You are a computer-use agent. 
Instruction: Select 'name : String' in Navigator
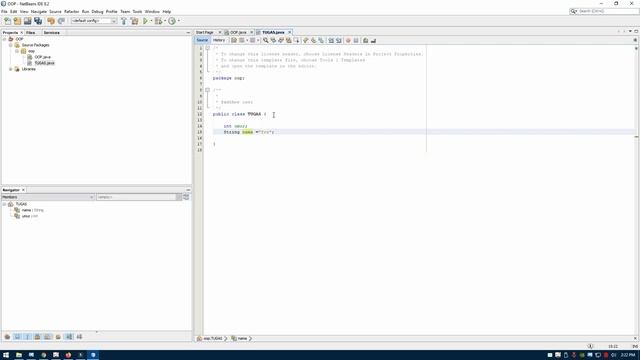pyautogui.click(x=32, y=210)
